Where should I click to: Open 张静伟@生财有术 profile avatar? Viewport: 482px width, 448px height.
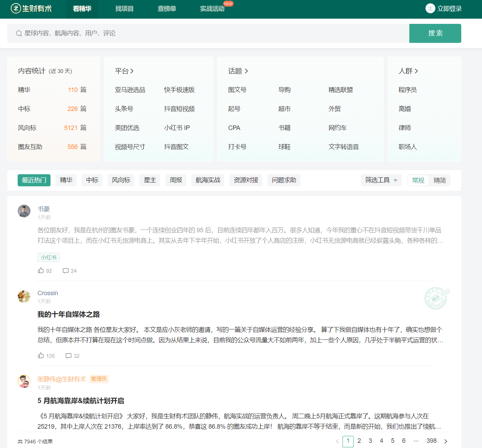(24, 381)
